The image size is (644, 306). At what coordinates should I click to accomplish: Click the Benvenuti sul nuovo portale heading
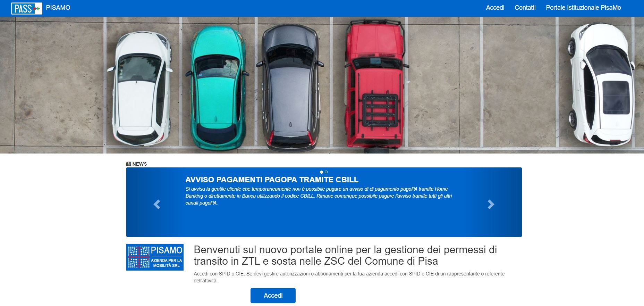345,255
